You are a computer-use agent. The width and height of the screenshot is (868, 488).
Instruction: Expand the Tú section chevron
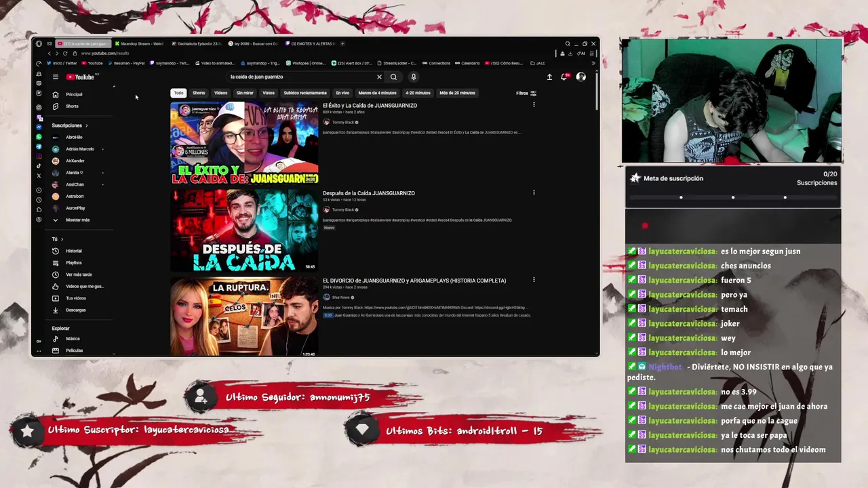click(x=62, y=239)
